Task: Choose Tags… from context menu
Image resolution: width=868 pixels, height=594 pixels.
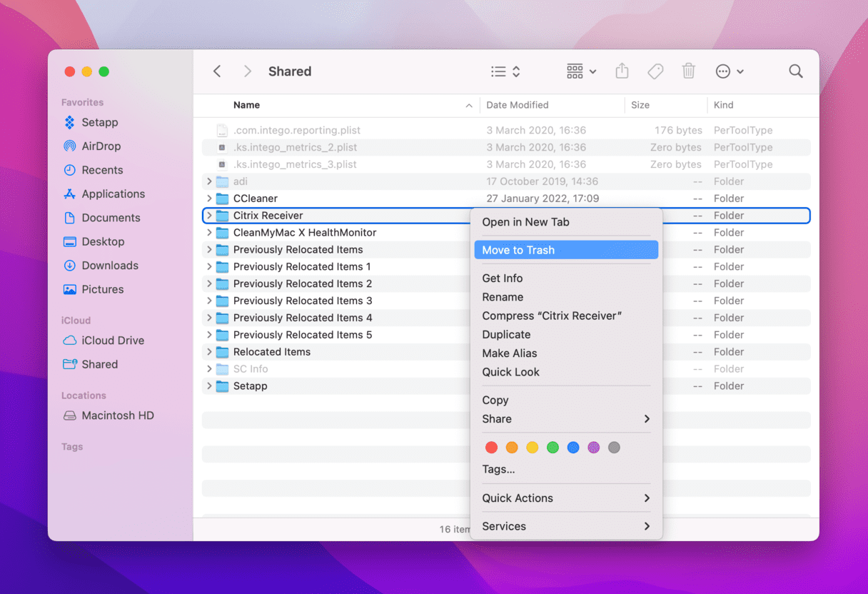Action: (566, 469)
